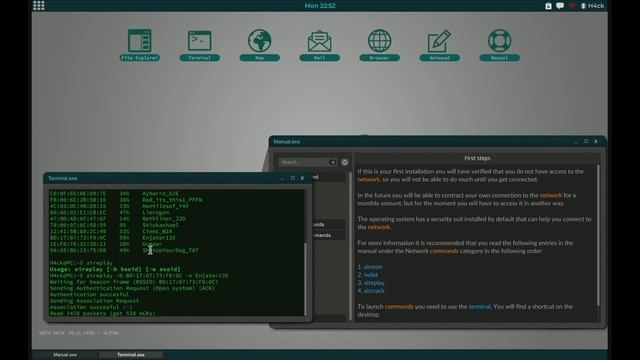
Task: Maximize the Terminal.exe window
Action: click(293, 178)
